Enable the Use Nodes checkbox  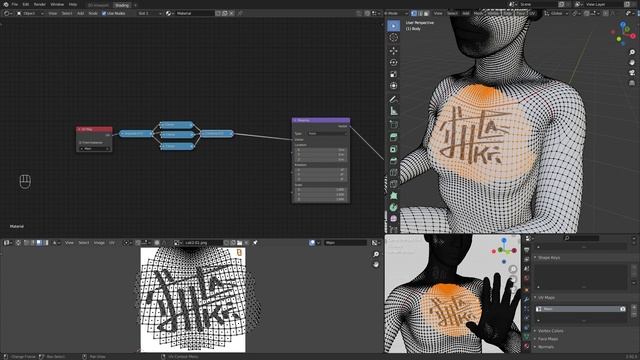(x=104, y=13)
